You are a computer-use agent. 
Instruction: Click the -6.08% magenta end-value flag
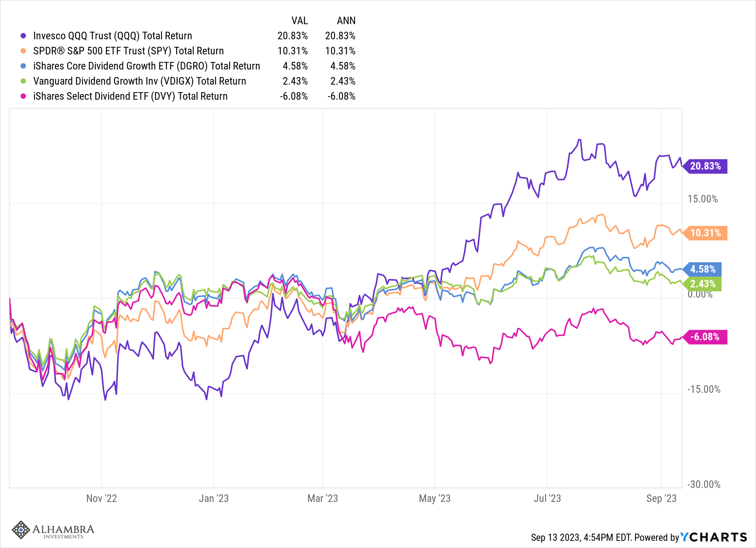point(705,337)
